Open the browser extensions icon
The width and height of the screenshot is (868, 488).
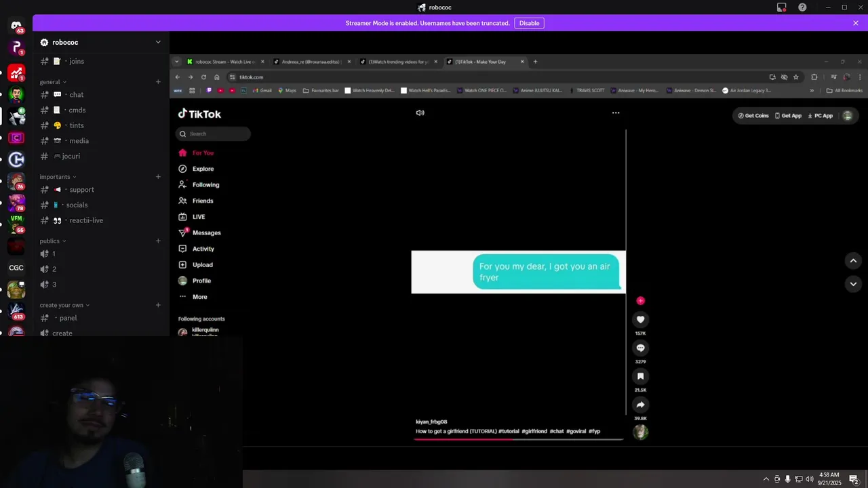(814, 77)
